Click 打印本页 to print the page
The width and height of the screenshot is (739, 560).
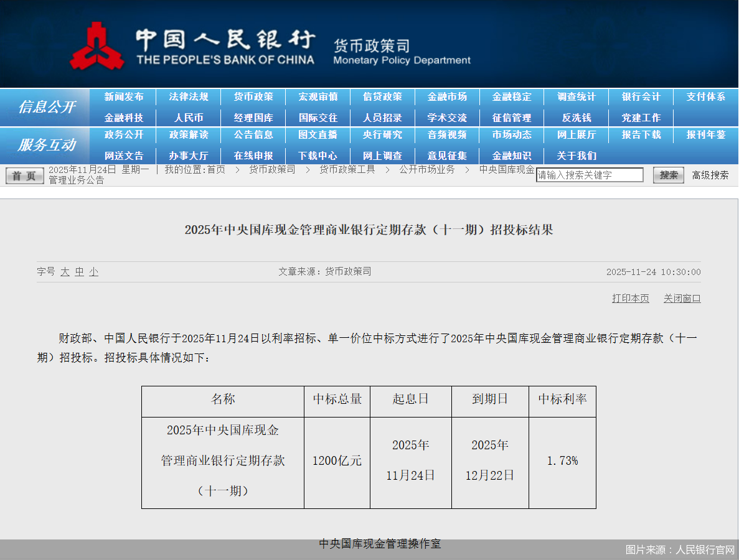tap(630, 298)
